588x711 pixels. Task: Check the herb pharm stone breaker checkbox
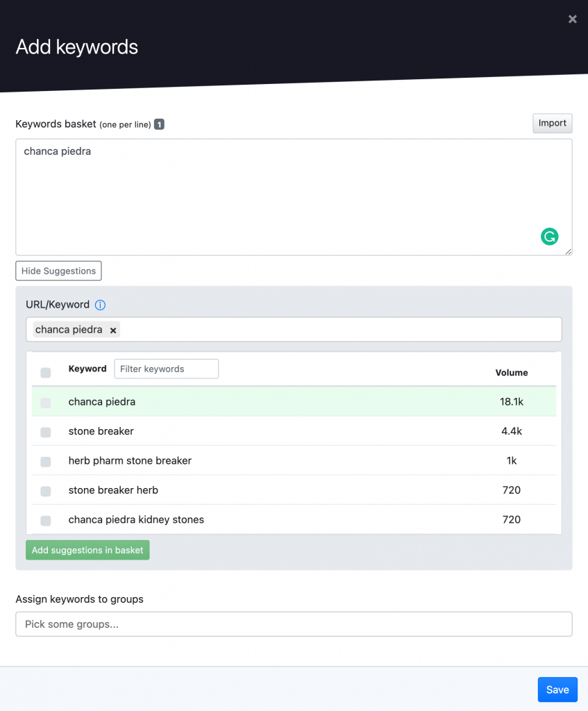pyautogui.click(x=45, y=462)
